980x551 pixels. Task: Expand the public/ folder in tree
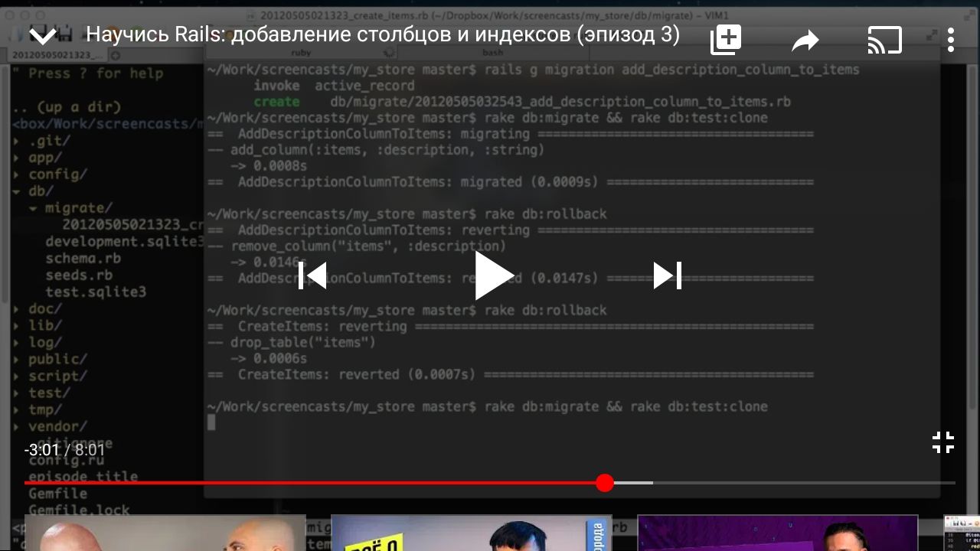point(51,359)
